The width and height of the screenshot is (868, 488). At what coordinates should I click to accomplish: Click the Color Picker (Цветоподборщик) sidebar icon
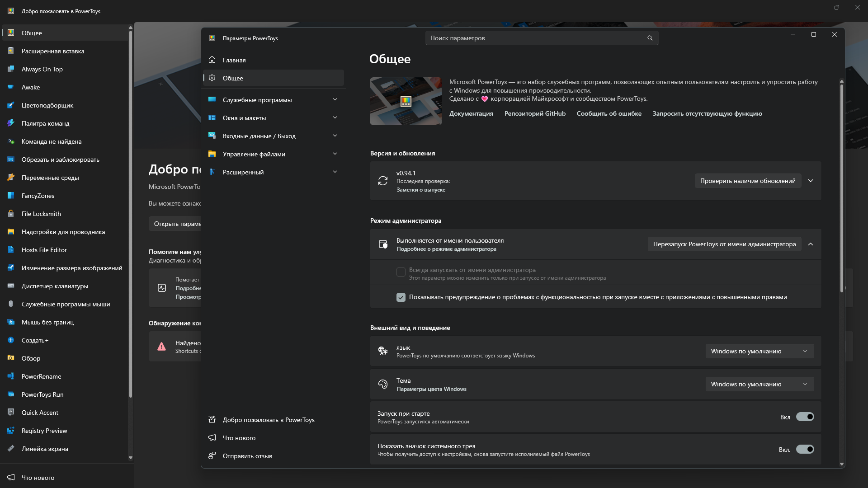tap(11, 105)
